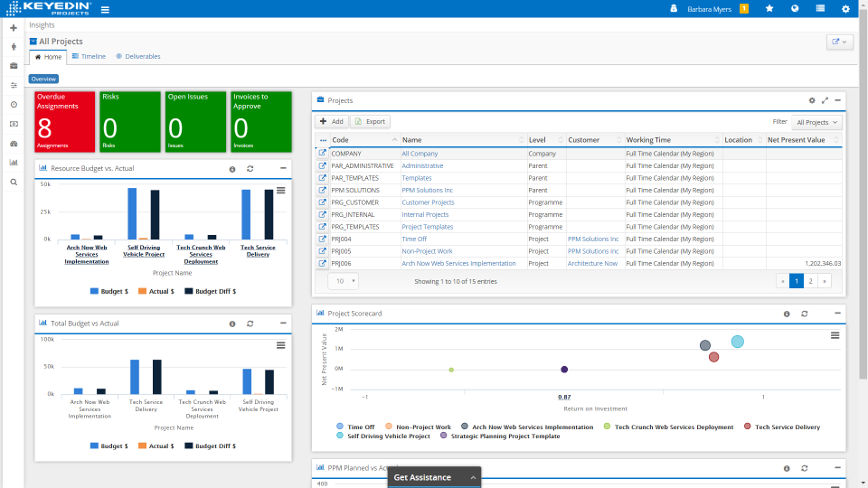Open chart menu for Project Scorecard
The height and width of the screenshot is (488, 868).
click(x=835, y=335)
